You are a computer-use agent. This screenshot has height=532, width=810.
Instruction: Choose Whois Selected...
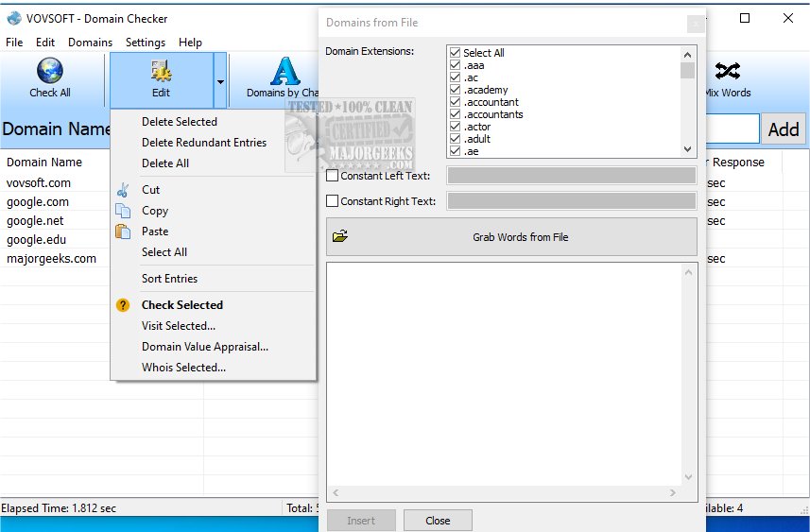tap(214, 368)
